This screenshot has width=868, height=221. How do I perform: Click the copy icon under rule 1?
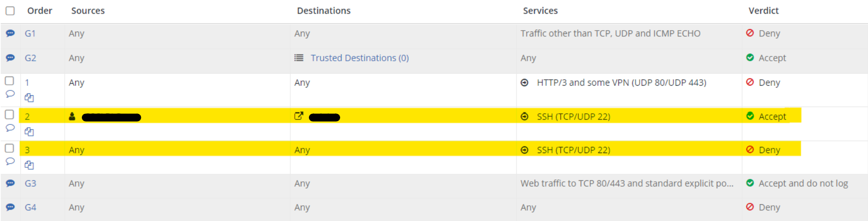(x=29, y=98)
